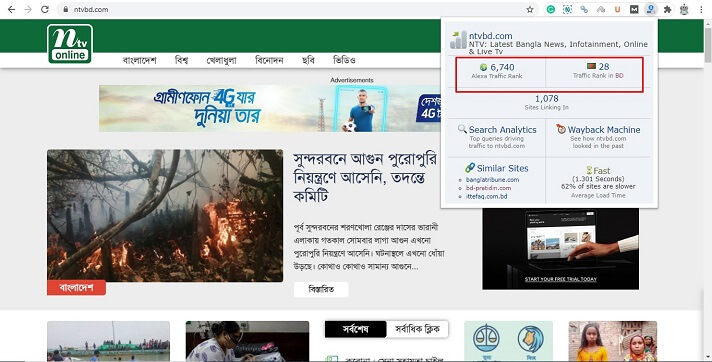Screen dimensions: 712x362
Task: Visit banglatribune.com similar site
Action: [492, 179]
